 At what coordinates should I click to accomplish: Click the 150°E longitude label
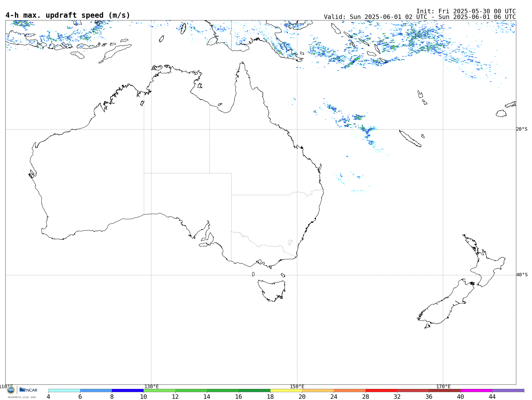click(297, 386)
